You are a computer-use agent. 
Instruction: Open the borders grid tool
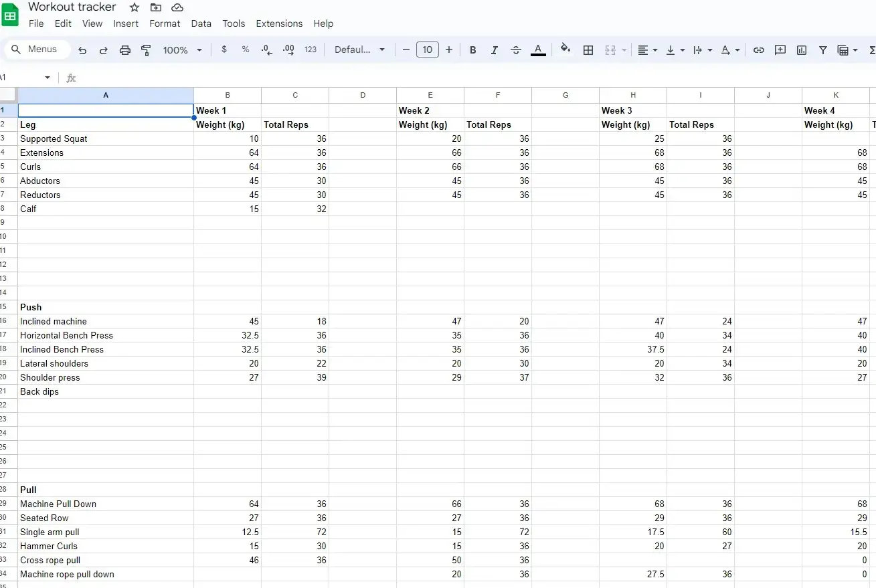[x=588, y=50]
